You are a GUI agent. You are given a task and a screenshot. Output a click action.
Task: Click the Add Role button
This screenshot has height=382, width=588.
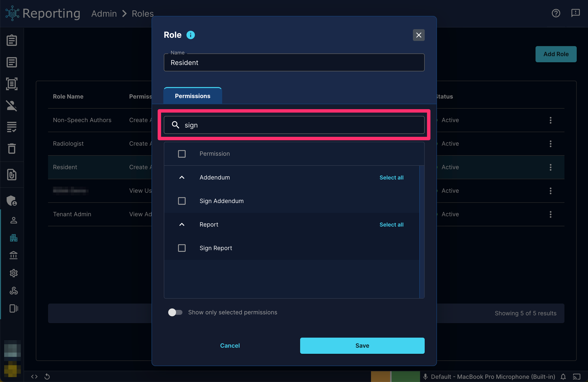tap(556, 54)
